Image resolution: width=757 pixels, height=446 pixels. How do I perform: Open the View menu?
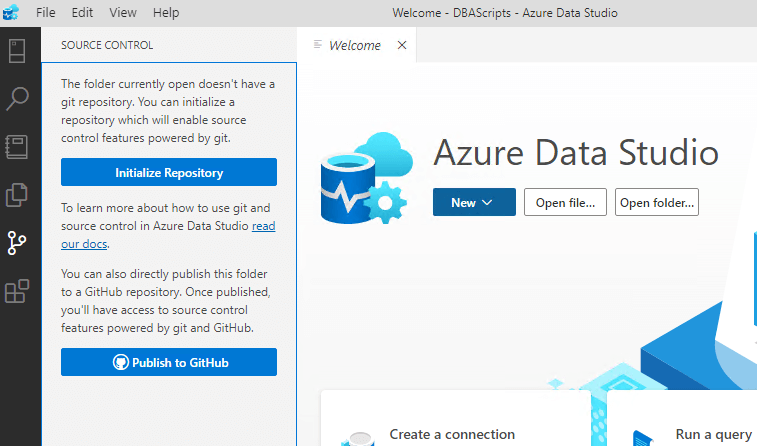tap(123, 13)
